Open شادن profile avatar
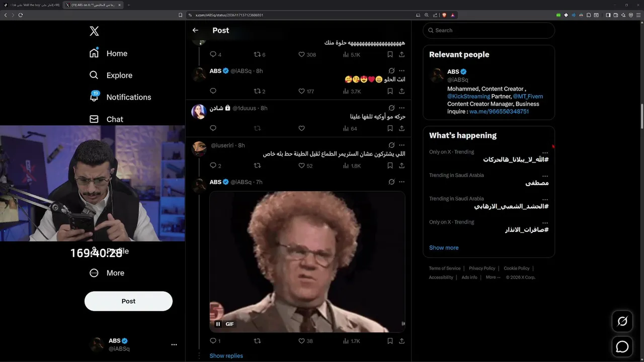 coord(199,112)
